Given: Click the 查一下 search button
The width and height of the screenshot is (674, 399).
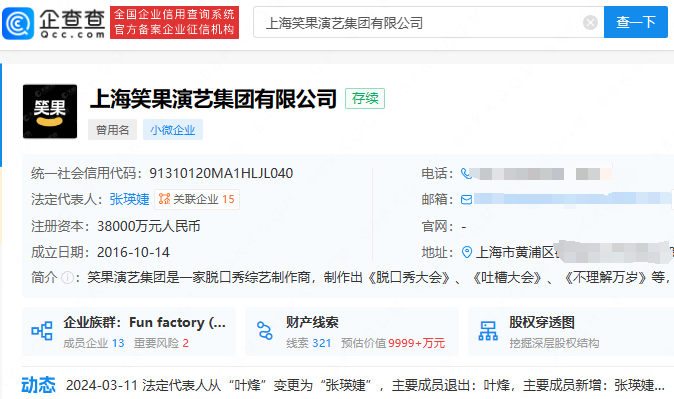Looking at the screenshot, I should point(636,22).
